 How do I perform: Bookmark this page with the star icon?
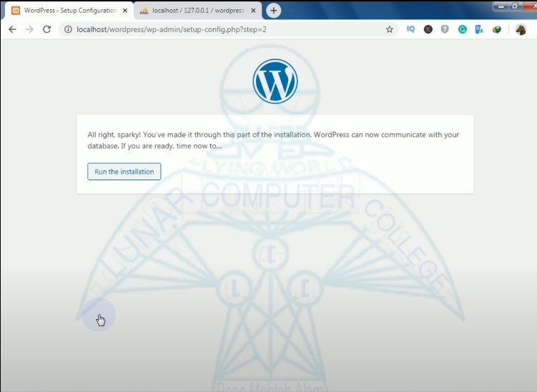[390, 29]
